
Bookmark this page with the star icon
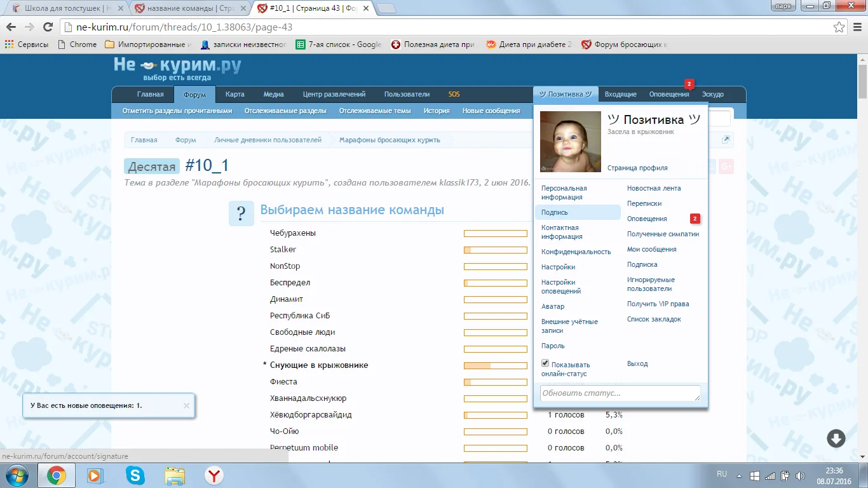pyautogui.click(x=839, y=27)
